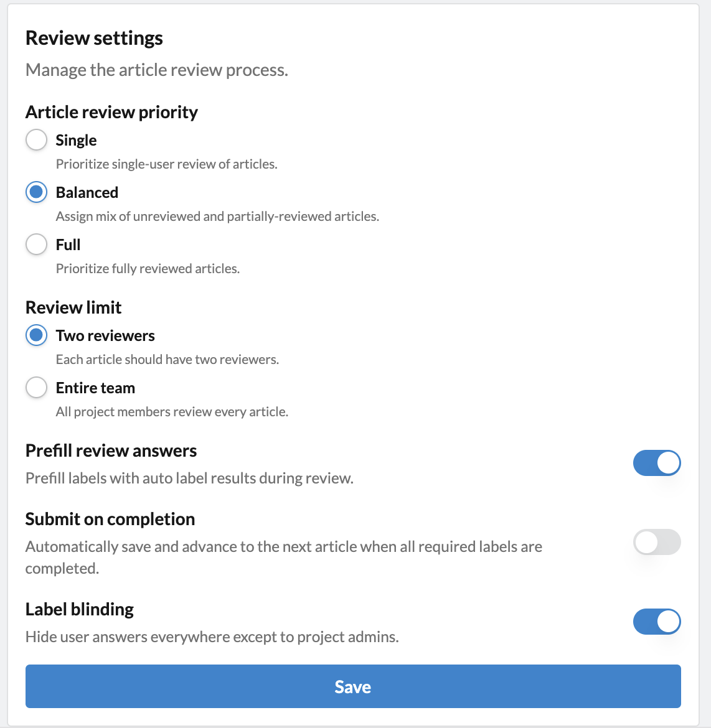Click the "Article review priority" heading
The width and height of the screenshot is (711, 728).
click(111, 112)
